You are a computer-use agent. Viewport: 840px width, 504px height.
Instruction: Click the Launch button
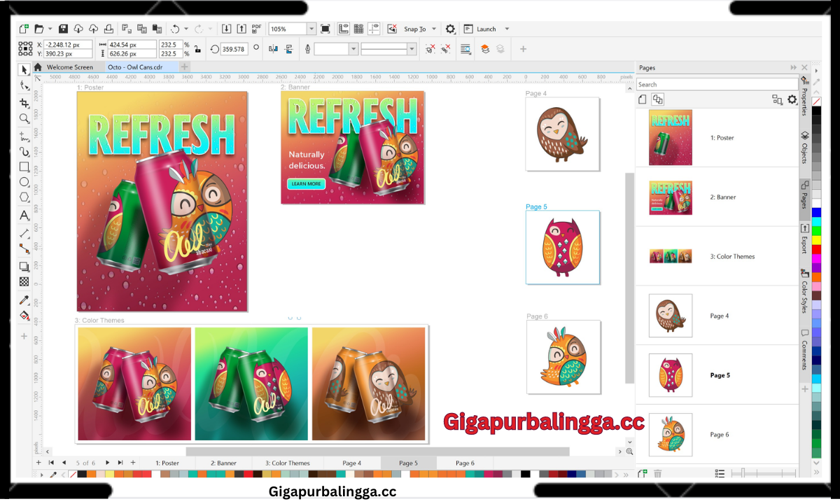click(x=480, y=29)
